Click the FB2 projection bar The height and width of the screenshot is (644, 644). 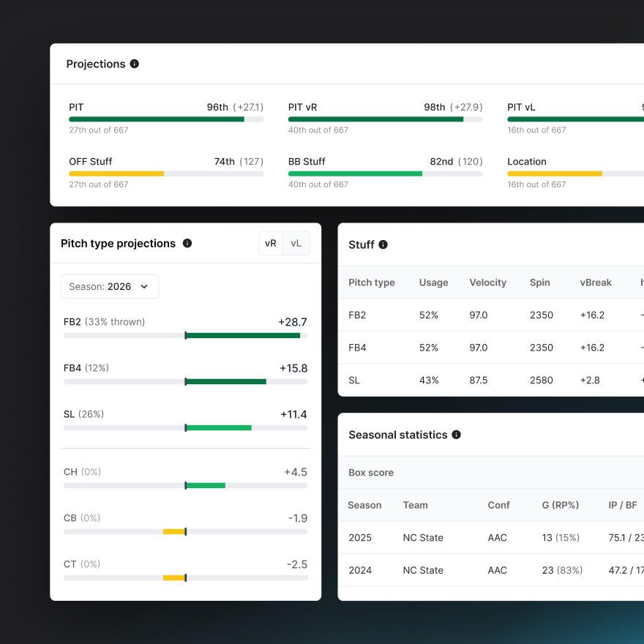(x=185, y=335)
